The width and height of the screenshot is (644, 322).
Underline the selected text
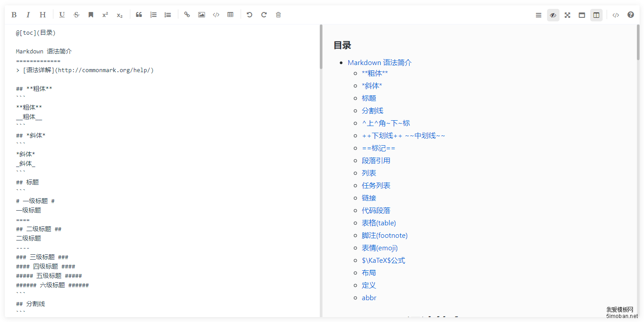(62, 15)
